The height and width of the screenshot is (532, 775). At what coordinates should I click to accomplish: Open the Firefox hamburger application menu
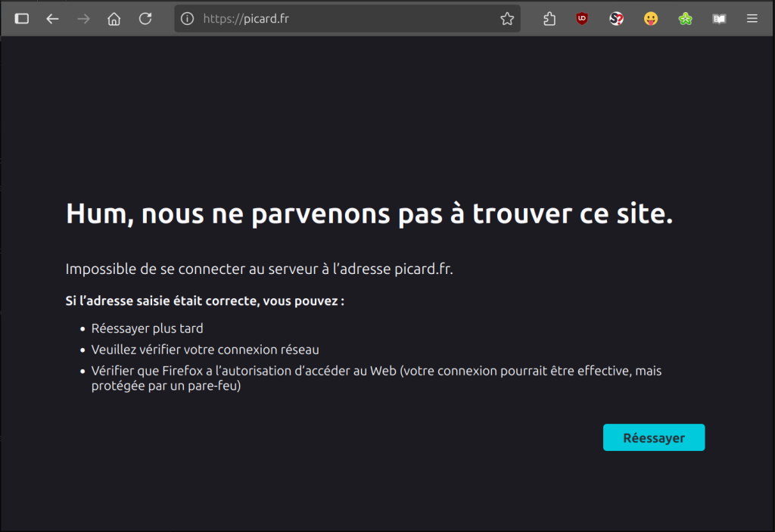point(752,19)
